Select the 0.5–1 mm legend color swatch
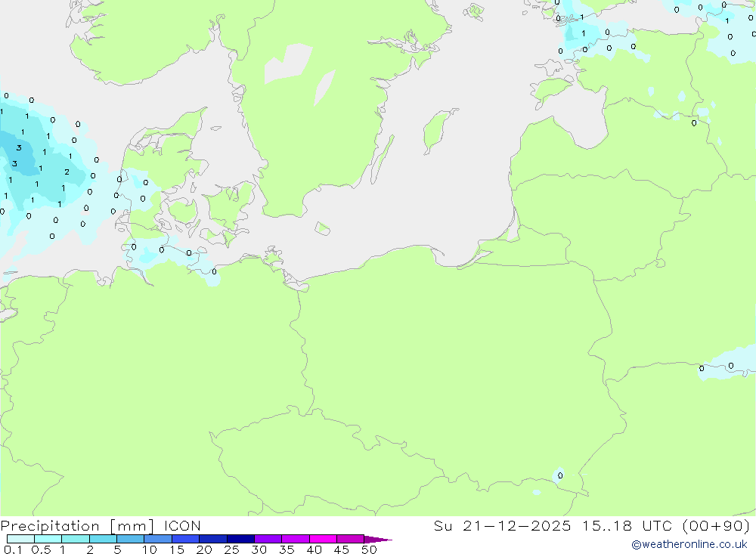Viewport: 756px width, 554px height. [48, 539]
